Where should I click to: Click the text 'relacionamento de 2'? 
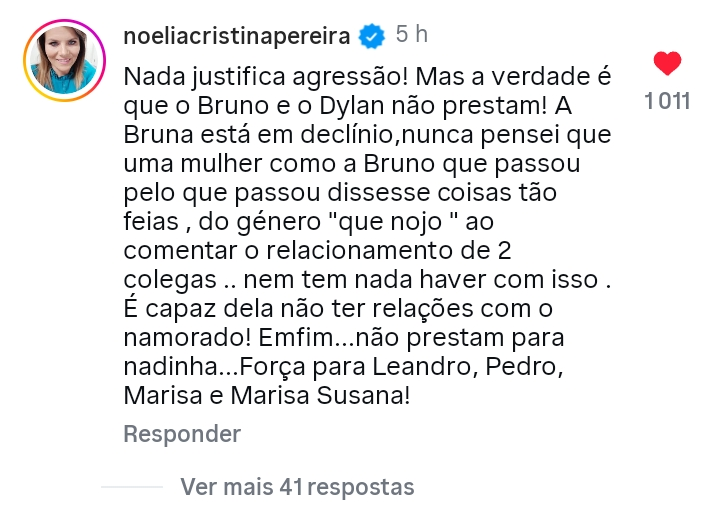point(389,250)
